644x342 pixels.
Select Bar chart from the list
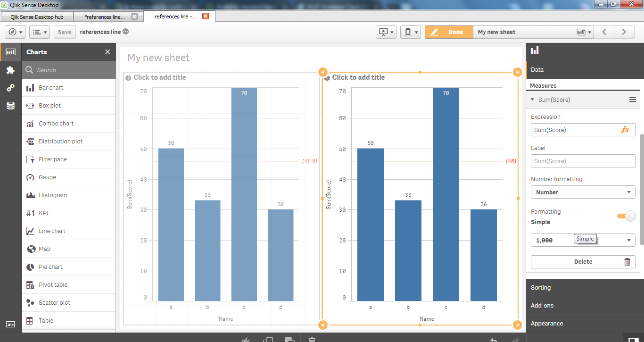[x=69, y=88]
